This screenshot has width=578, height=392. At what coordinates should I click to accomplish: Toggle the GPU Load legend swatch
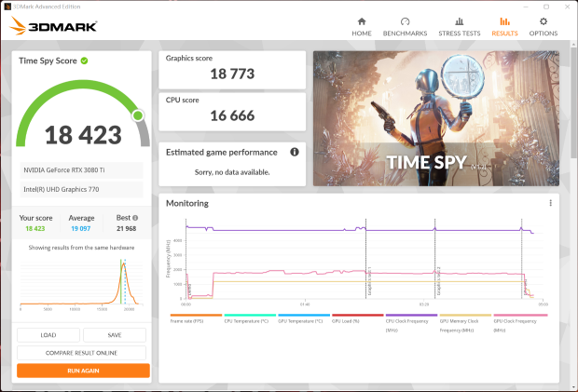[x=358, y=315]
